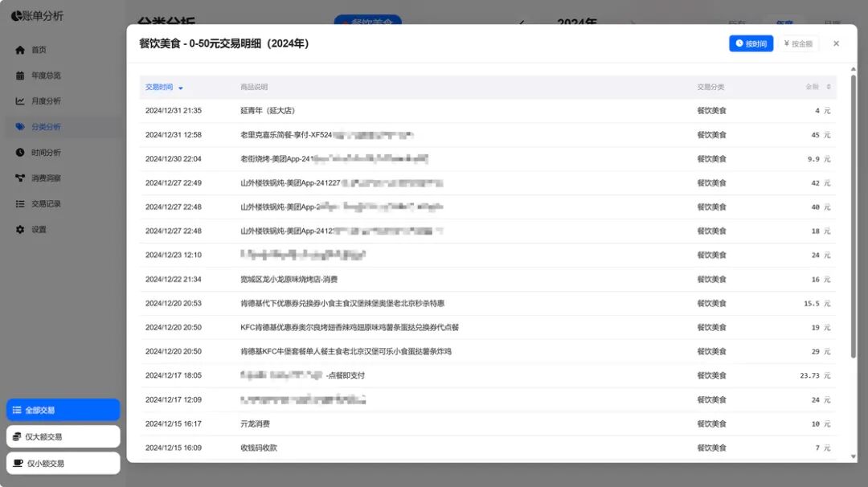868x487 pixels.
Task: Select the line-chart icon for 月度分析
Action: [20, 100]
